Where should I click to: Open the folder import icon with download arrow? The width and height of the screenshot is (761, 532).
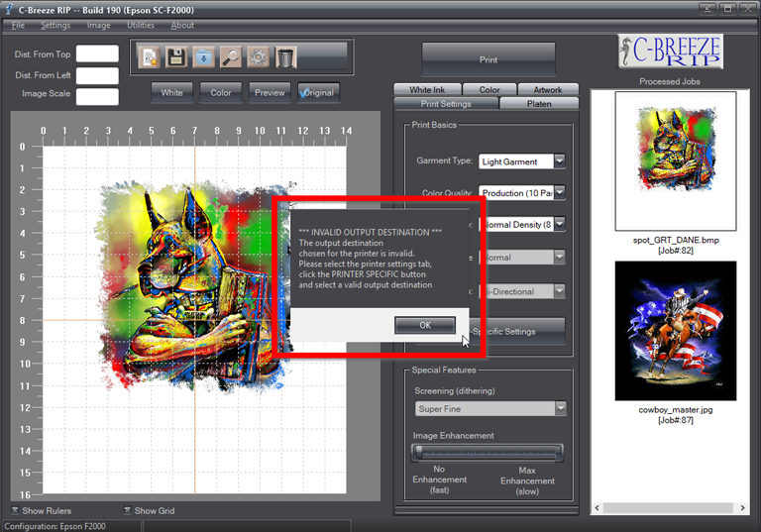click(204, 57)
